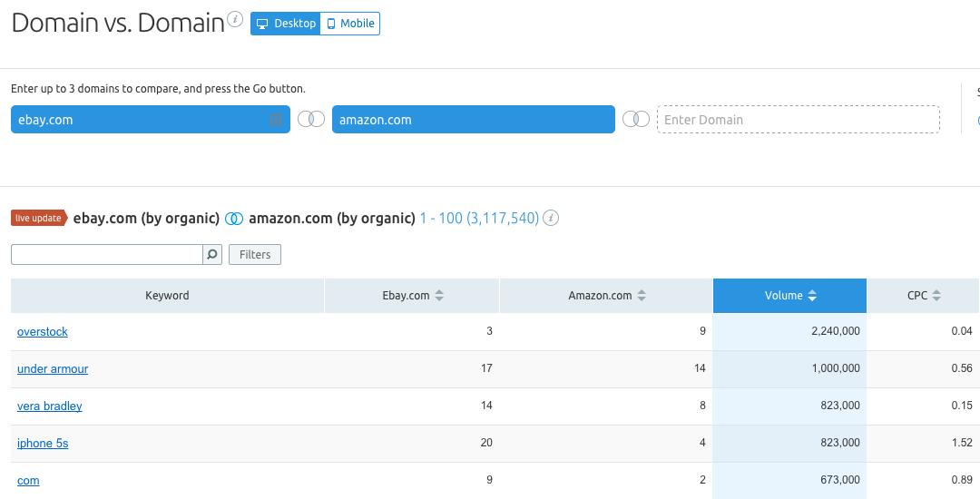Click the CPC value 0.04
The height and width of the screenshot is (499, 980).
pyautogui.click(x=962, y=331)
